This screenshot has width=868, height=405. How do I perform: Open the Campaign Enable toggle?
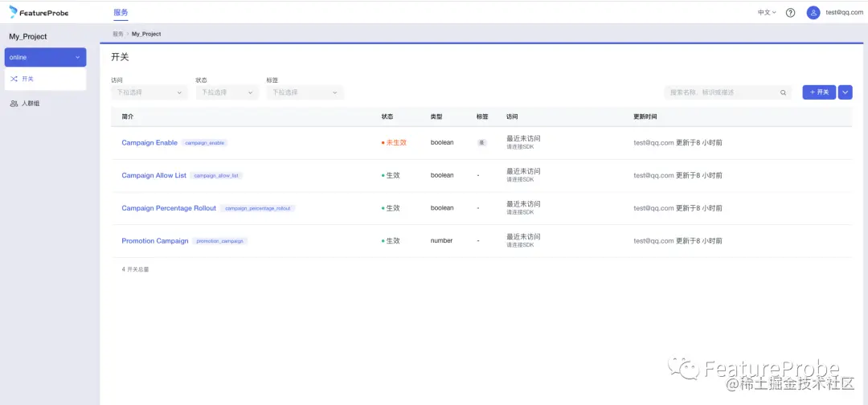click(149, 143)
